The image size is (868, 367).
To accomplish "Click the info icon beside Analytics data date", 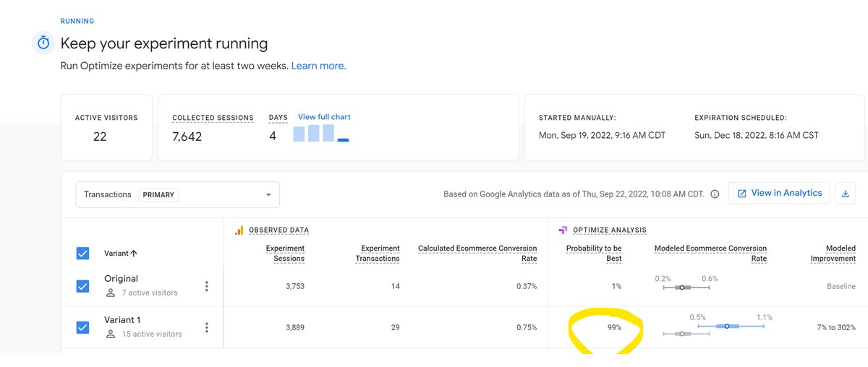I will pos(715,194).
